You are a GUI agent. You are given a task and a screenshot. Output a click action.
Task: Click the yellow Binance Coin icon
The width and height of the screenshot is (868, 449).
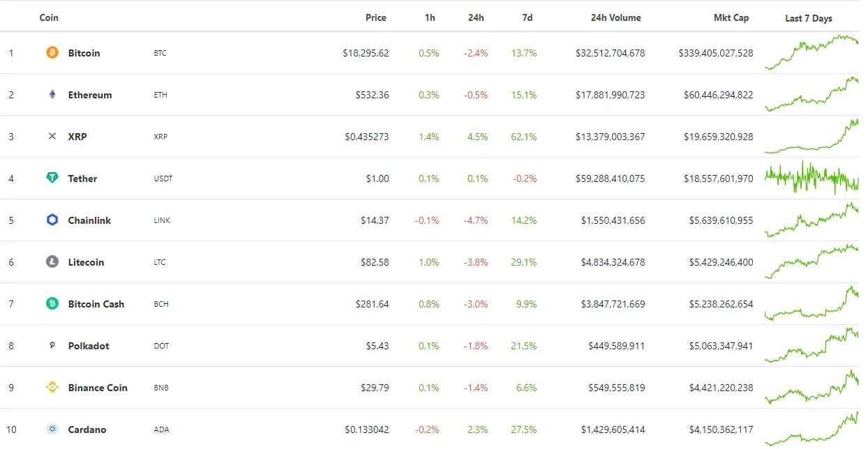52,388
